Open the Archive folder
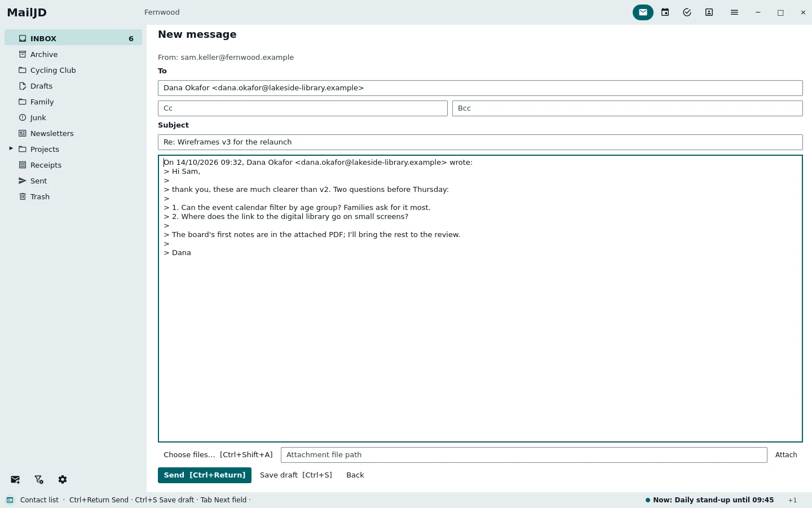812x508 pixels. point(73,54)
